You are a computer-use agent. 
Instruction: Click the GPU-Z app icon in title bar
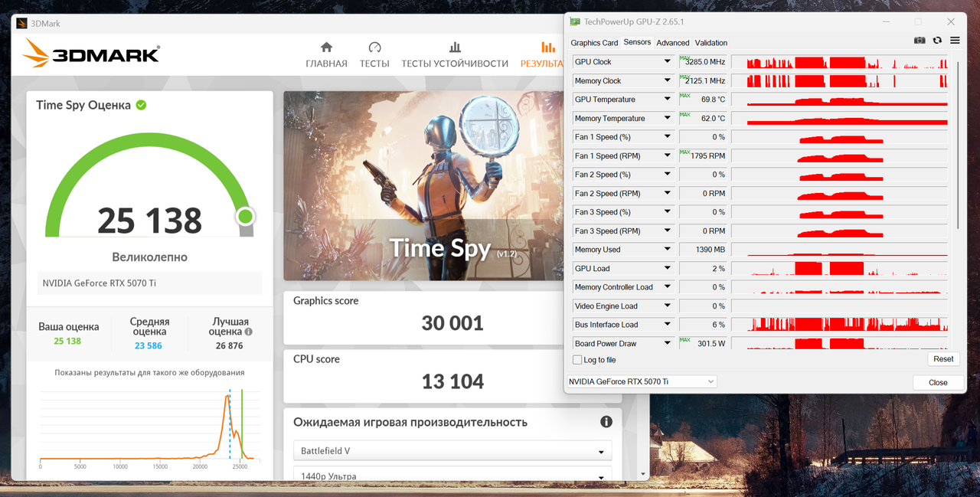click(575, 21)
